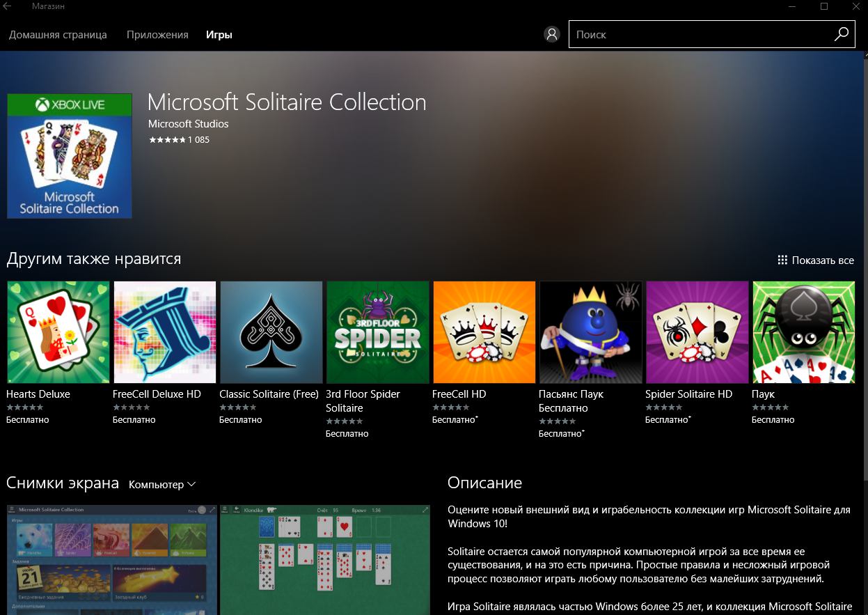This screenshot has height=615, width=868.
Task: Click the Снимки экрана heading
Action: pyautogui.click(x=63, y=483)
